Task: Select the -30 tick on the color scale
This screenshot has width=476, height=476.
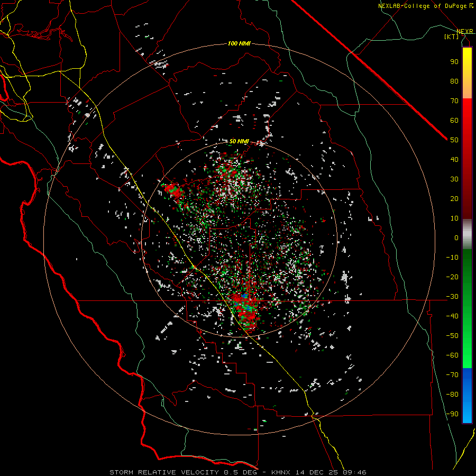Action: [452, 297]
